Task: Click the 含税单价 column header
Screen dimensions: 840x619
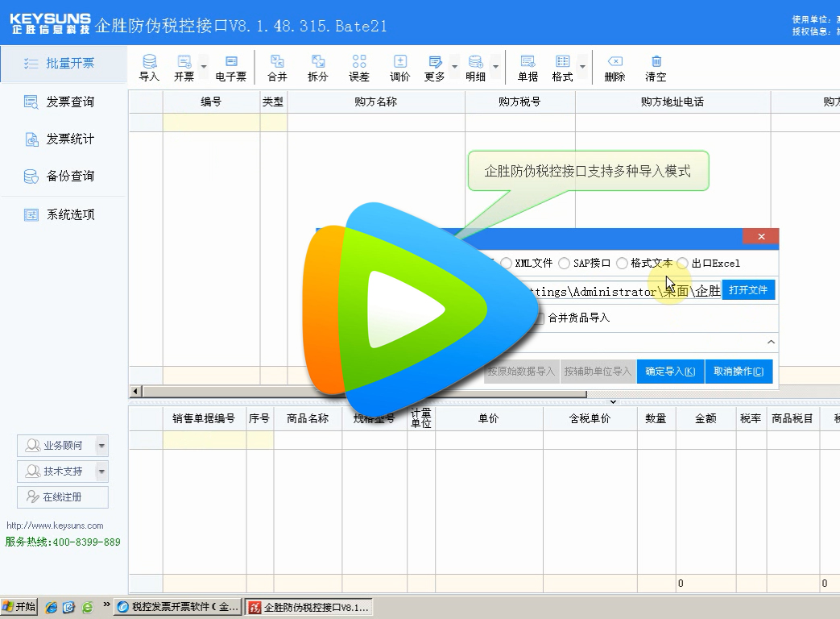Action: tap(590, 418)
